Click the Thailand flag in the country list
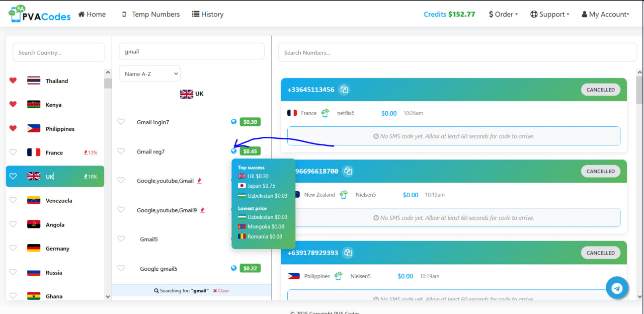 pos(34,81)
